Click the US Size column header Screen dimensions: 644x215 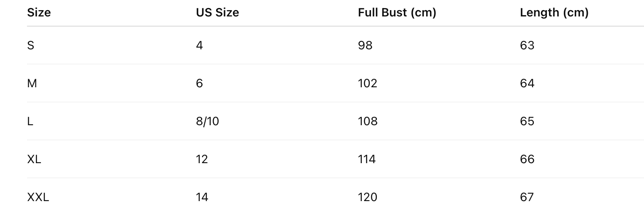pos(217,13)
